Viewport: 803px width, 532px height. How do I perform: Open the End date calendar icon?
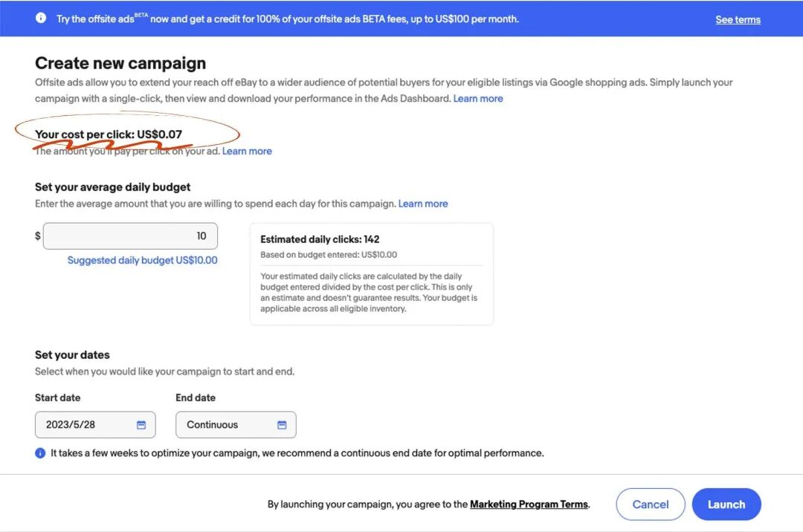pyautogui.click(x=283, y=425)
